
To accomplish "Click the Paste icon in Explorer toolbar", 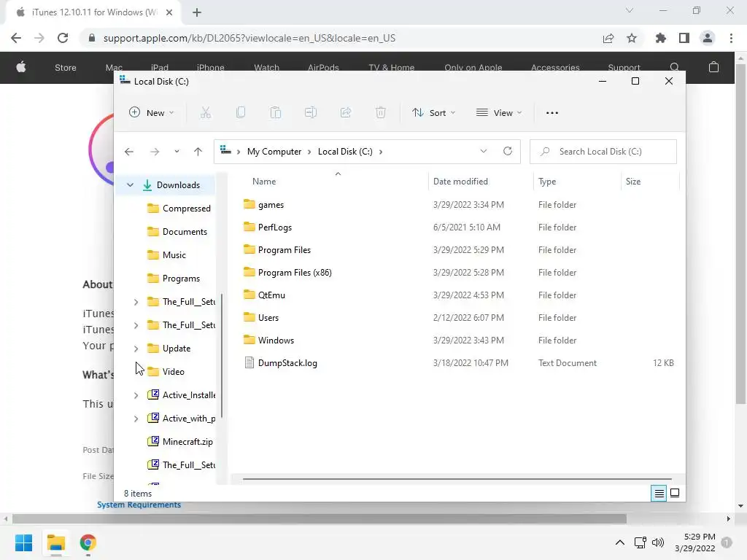I will point(275,113).
